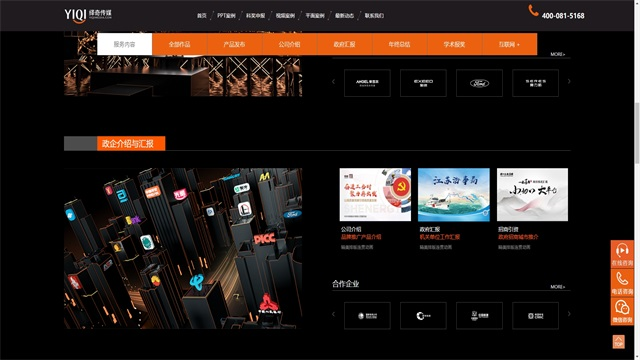640x360 pixels.
Task: Show previous logos in the Angel/Ford carousel
Action: pos(333,82)
